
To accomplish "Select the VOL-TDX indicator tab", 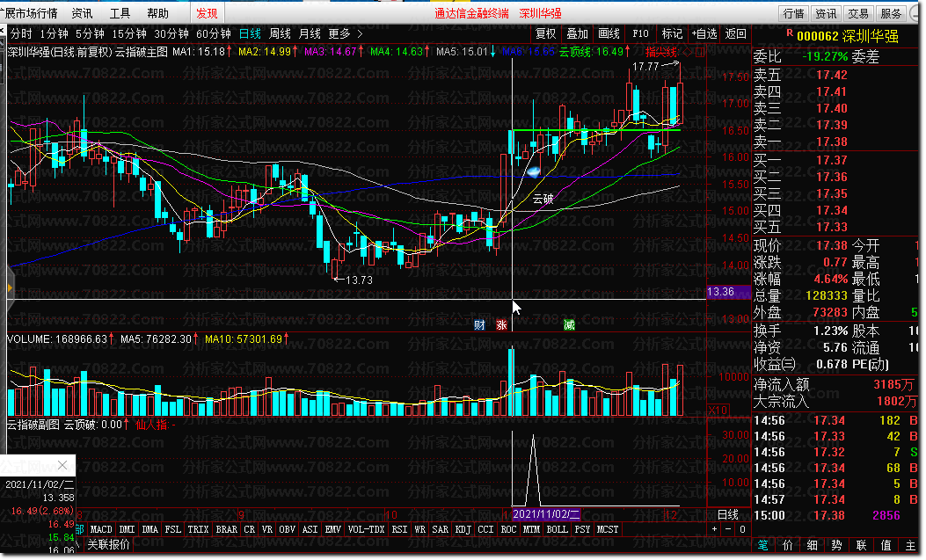I will point(366,530).
